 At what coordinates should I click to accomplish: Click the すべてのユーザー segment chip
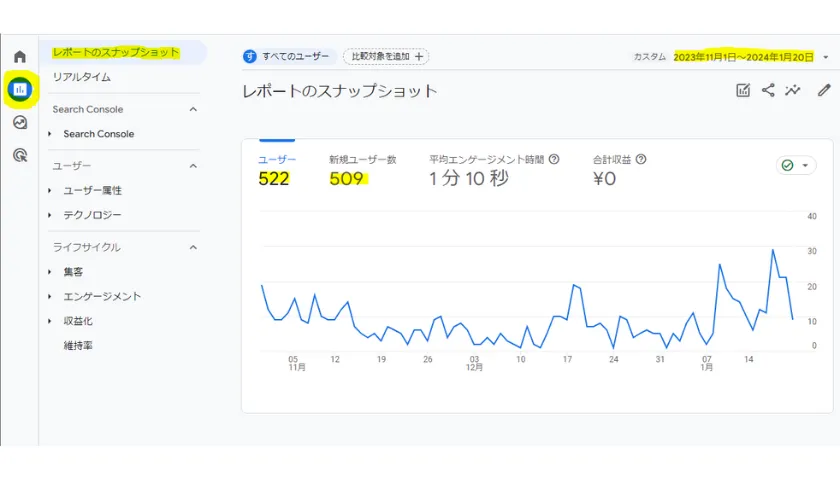coord(287,57)
